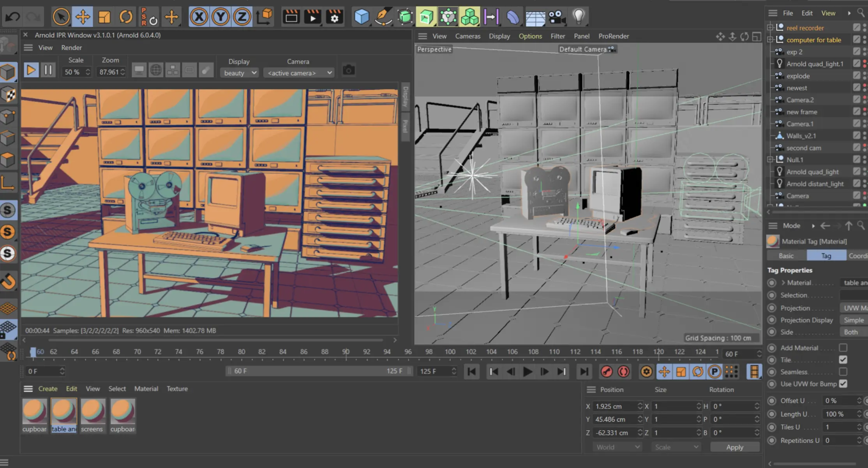868x468 pixels.
Task: Click the Offset U value field
Action: tap(842, 401)
